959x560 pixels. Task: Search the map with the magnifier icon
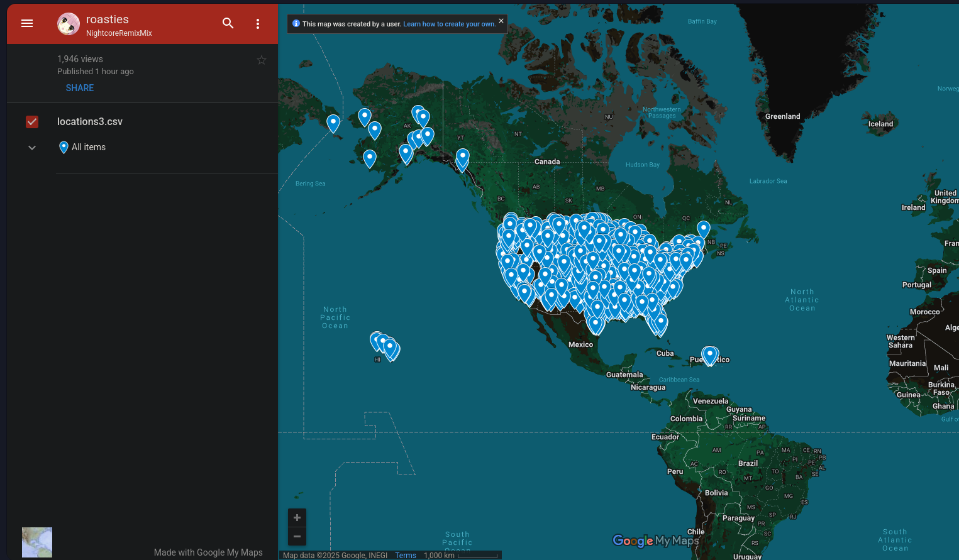(x=228, y=23)
